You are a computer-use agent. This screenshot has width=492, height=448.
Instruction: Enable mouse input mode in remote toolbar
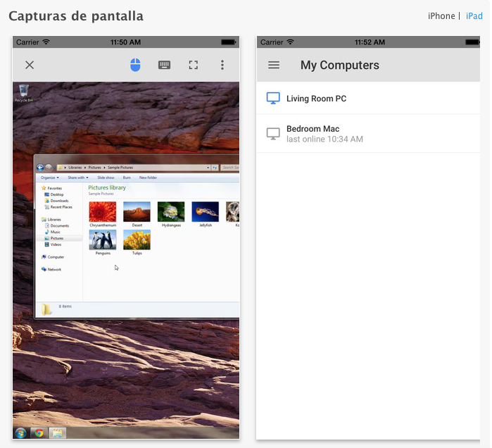click(136, 65)
